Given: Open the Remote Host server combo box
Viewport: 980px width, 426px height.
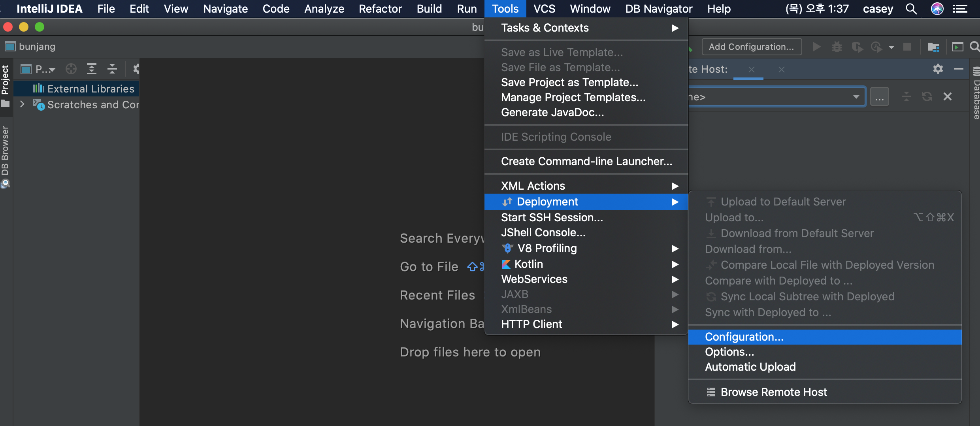Looking at the screenshot, I should [x=776, y=97].
